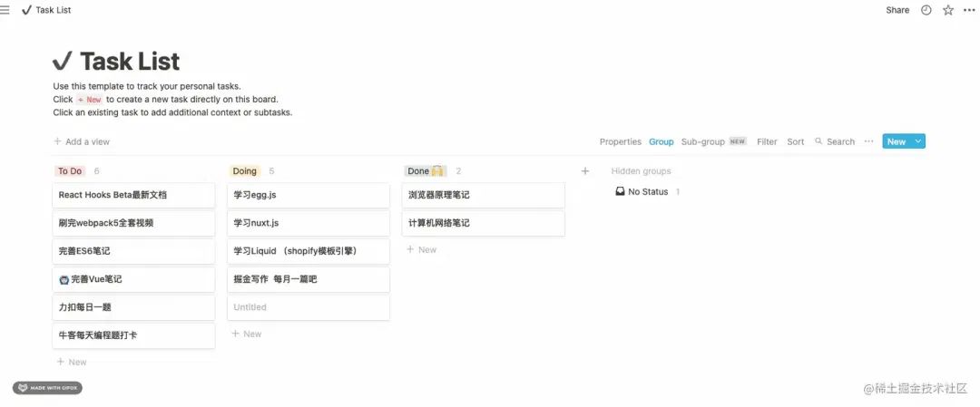Click the No Status inbox icon
Viewport: 980px width, 407px height.
tap(620, 191)
